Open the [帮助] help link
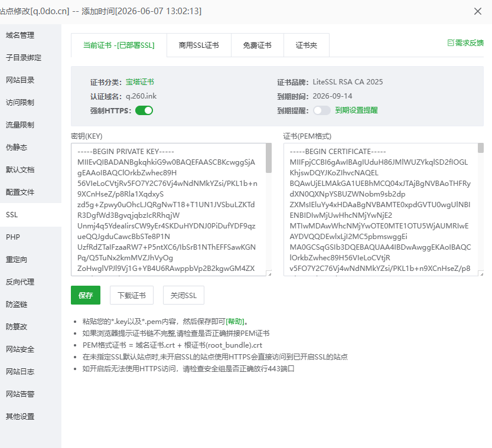Screen dimensions: 492x448 click(x=235, y=321)
